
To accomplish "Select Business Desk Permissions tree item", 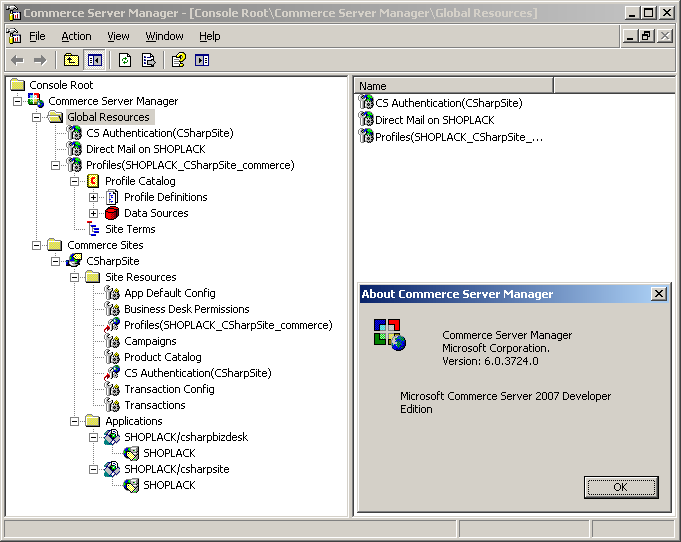I will [187, 309].
